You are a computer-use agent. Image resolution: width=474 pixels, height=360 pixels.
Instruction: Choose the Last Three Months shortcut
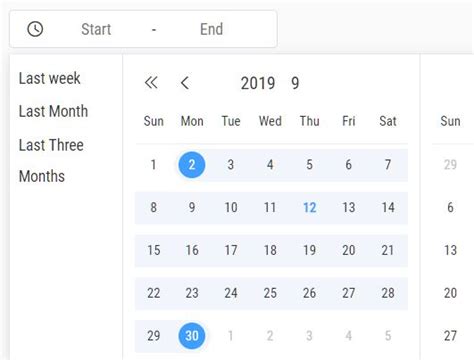pos(51,160)
